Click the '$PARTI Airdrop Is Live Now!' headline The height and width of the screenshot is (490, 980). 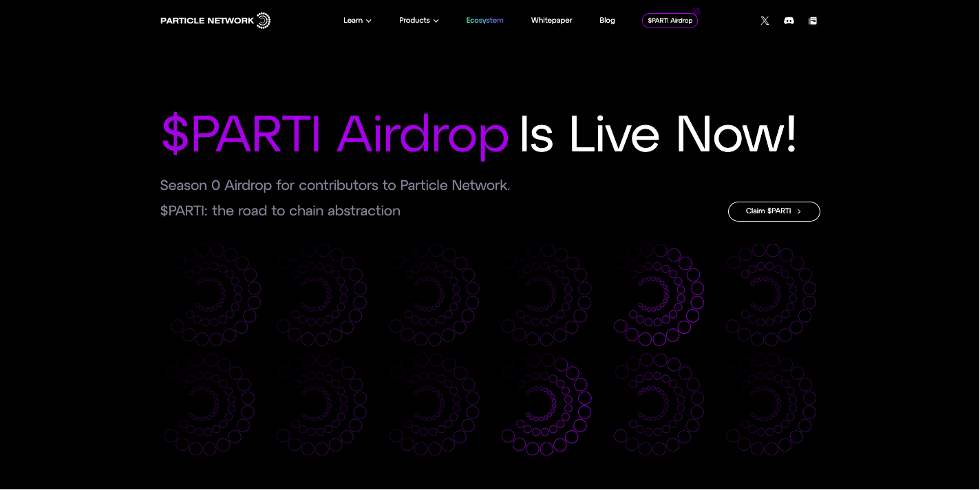coord(479,134)
